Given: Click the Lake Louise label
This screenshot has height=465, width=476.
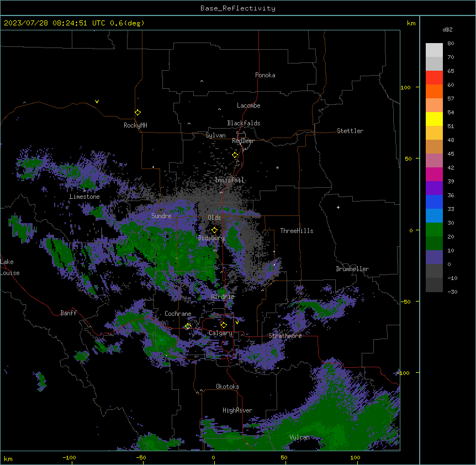Looking at the screenshot, I should pyautogui.click(x=9, y=267).
